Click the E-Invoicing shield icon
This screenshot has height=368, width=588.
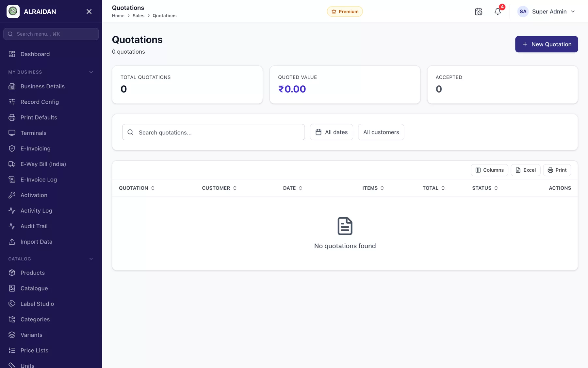coord(12,149)
